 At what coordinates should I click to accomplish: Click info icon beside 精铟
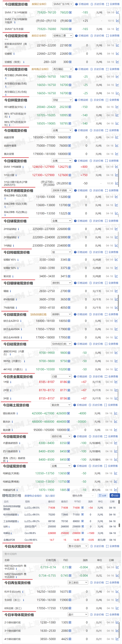click(x=10, y=291)
